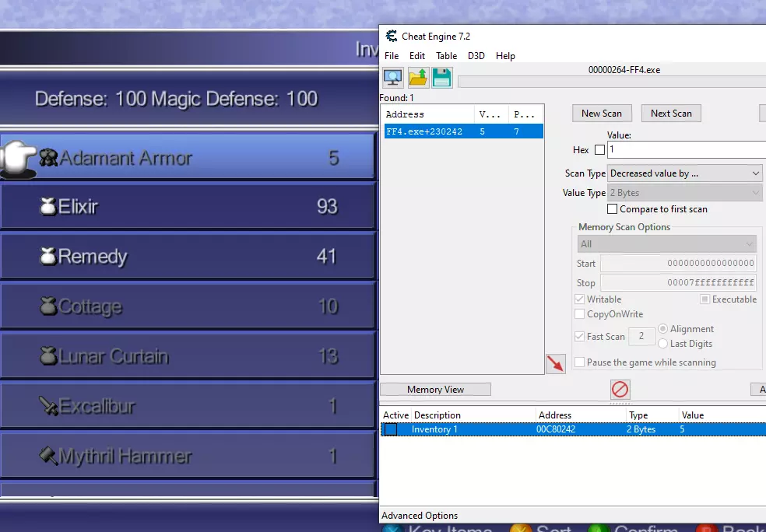The width and height of the screenshot is (766, 532).
Task: Toggle the Fast Scan checkbox
Action: click(x=579, y=336)
